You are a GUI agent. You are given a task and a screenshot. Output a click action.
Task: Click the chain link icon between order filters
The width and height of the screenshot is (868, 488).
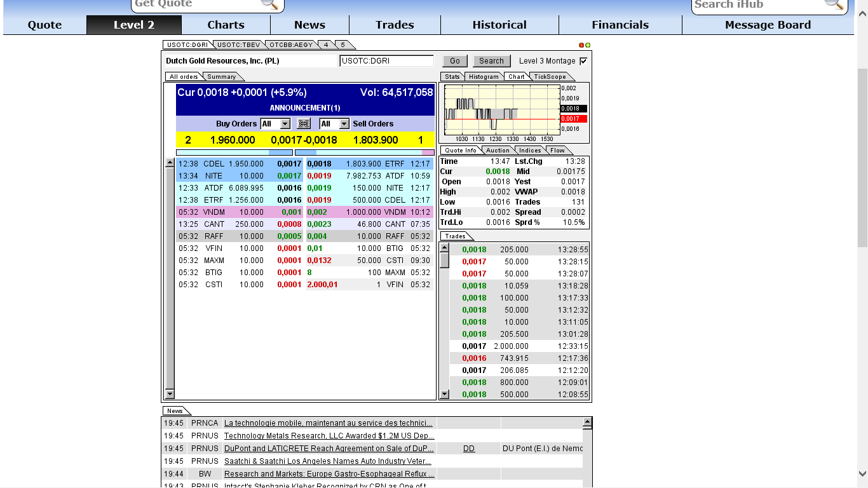[303, 124]
